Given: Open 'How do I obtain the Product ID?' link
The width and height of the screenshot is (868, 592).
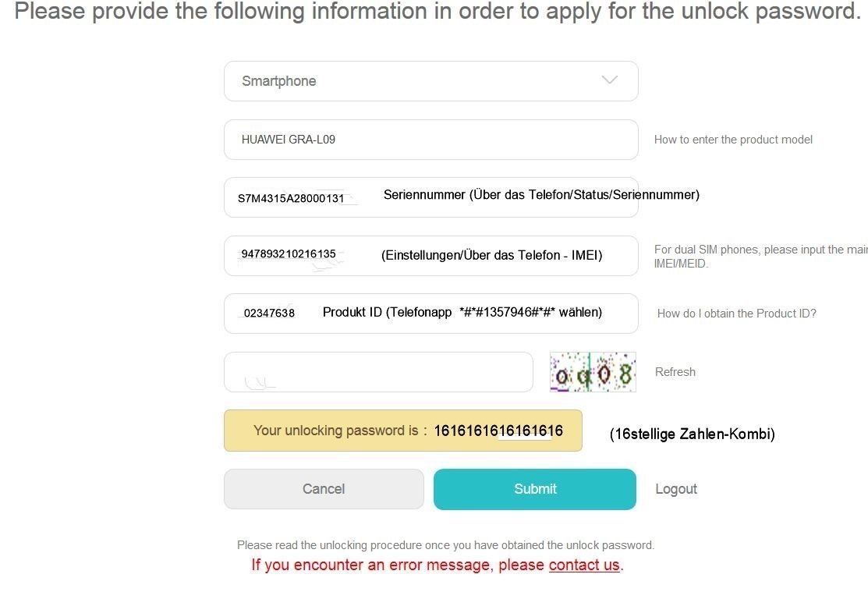Looking at the screenshot, I should (737, 314).
